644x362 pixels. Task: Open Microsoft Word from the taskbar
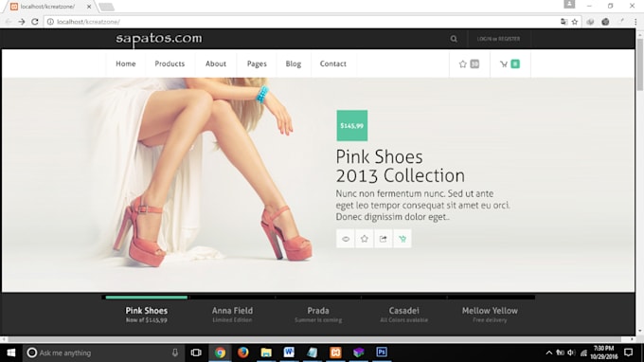[x=289, y=353]
